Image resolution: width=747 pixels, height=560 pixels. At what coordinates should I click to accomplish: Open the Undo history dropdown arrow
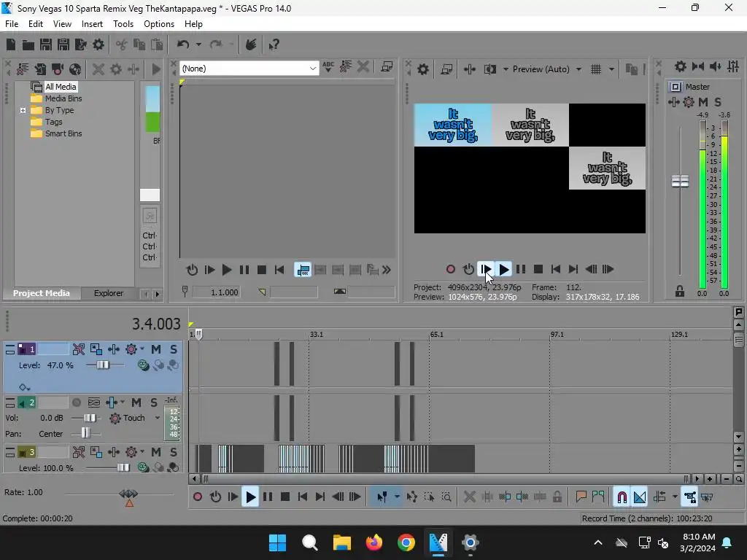point(198,44)
